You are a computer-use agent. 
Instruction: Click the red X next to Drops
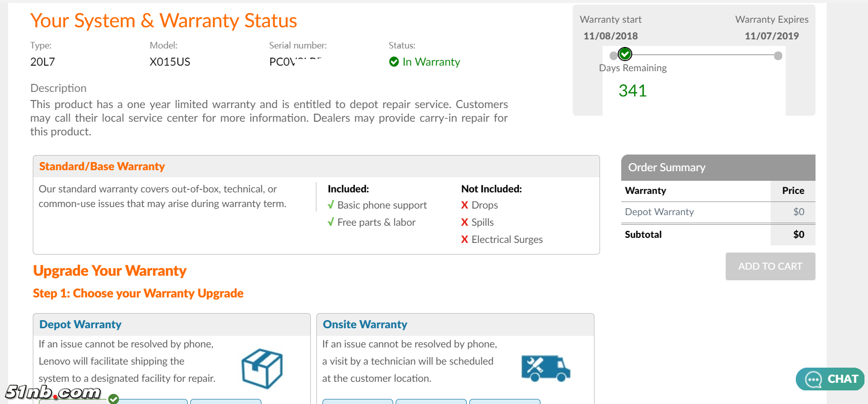point(465,205)
